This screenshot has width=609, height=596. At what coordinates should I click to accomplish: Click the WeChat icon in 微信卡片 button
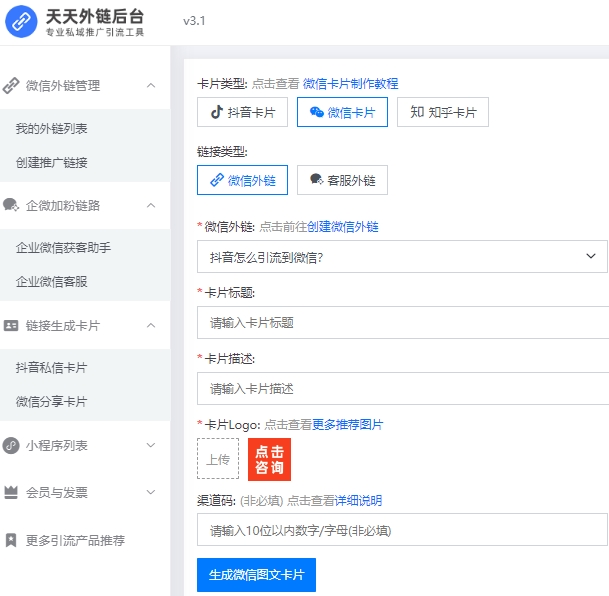point(317,112)
